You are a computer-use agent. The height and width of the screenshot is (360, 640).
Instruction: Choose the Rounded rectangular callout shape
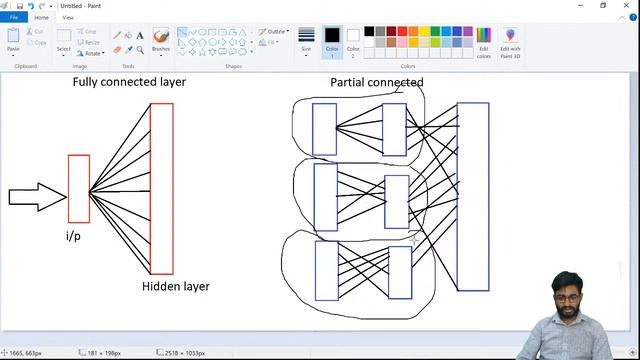222,52
